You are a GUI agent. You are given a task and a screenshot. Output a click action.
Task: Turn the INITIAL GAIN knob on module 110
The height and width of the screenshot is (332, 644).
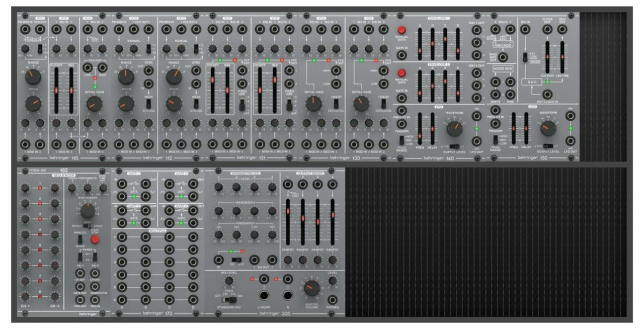point(95,104)
